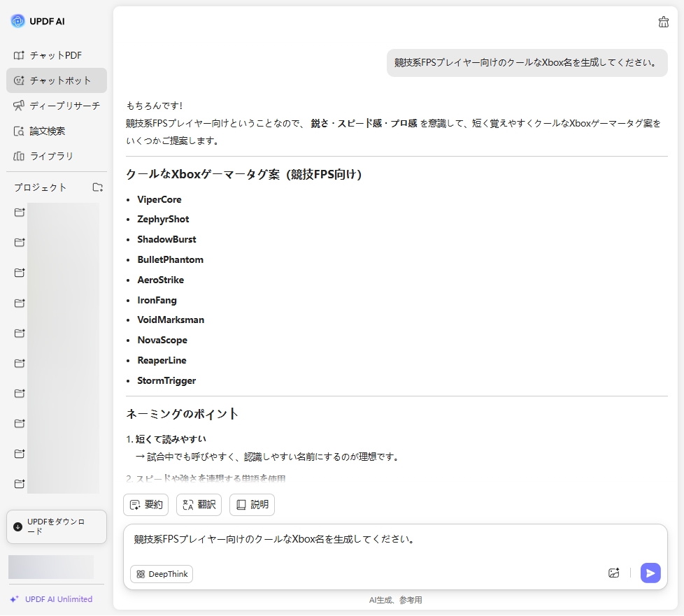
Task: Click the AI生成、参考用 footer note
Action: point(395,601)
